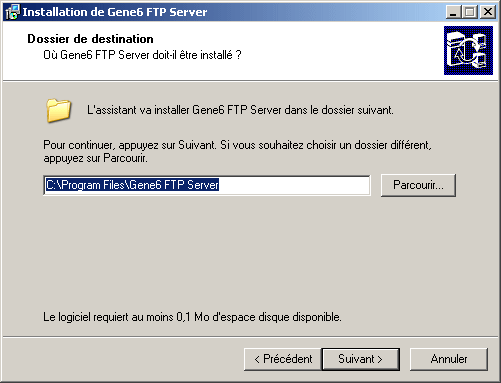Focus the C:\Program Files\Gene6 FTP Server path field
The width and height of the screenshot is (501, 383).
pyautogui.click(x=207, y=185)
